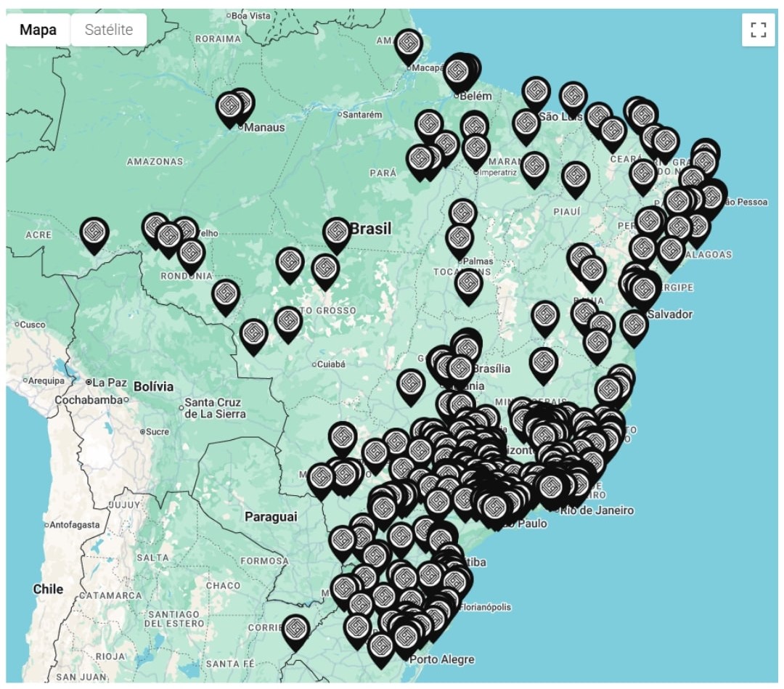Select the marker near Corrientes, Argentina
This screenshot has width=784, height=689.
(x=295, y=630)
